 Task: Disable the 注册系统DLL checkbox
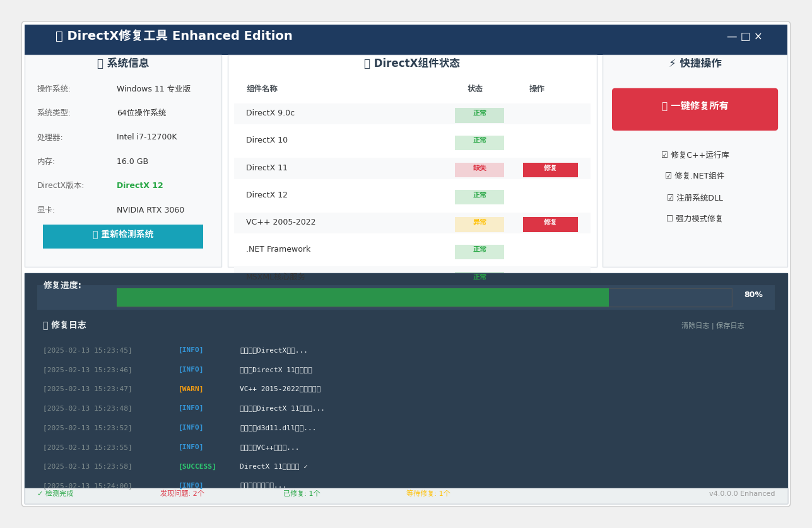point(671,198)
